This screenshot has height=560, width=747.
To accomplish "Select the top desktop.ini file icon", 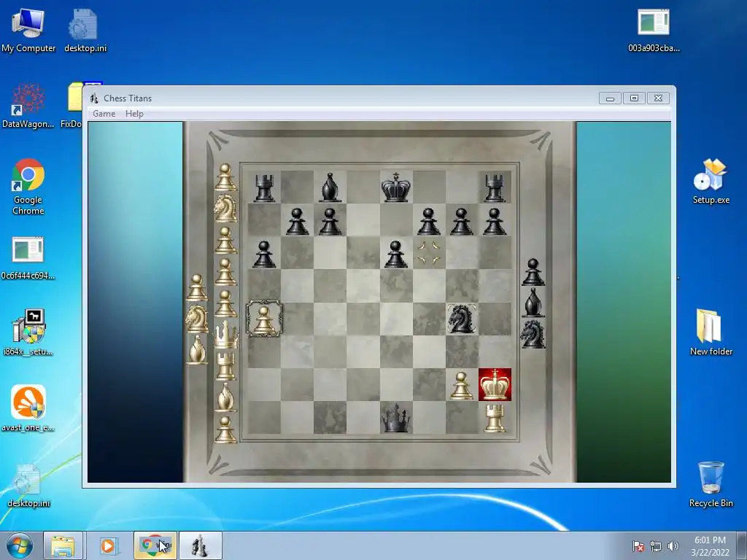I will click(x=85, y=31).
